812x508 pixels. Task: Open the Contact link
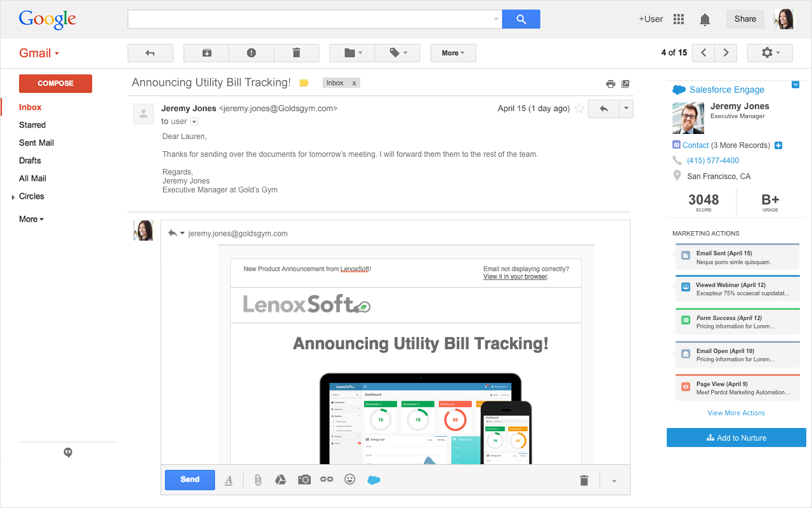tap(695, 145)
